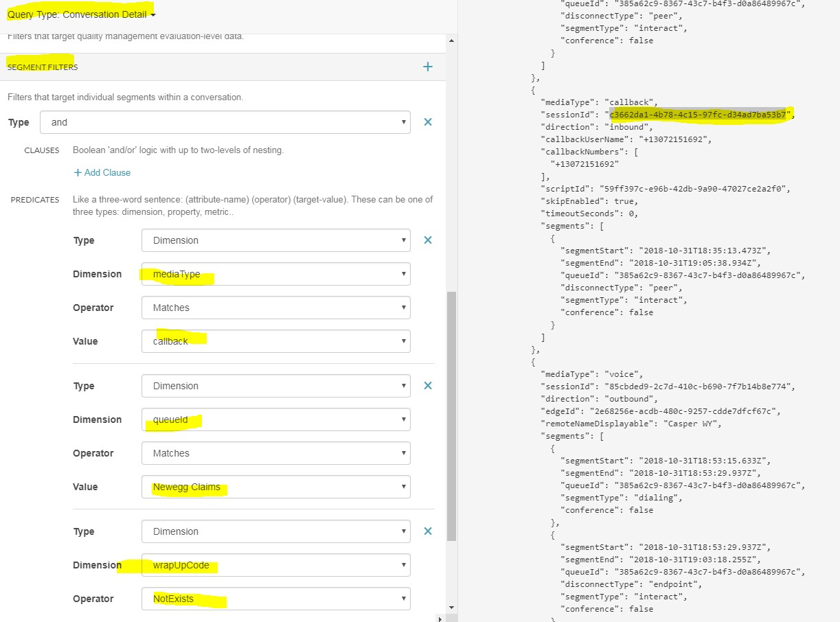The image size is (840, 622).
Task: Remove the mediaType predicate
Action: coord(428,240)
